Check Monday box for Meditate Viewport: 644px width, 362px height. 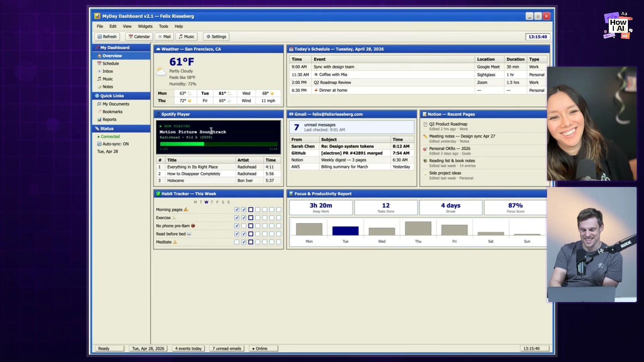coord(237,242)
